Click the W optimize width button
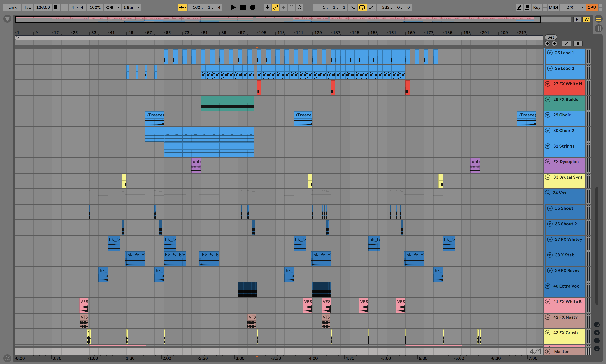This screenshot has height=364, width=606. point(586,20)
